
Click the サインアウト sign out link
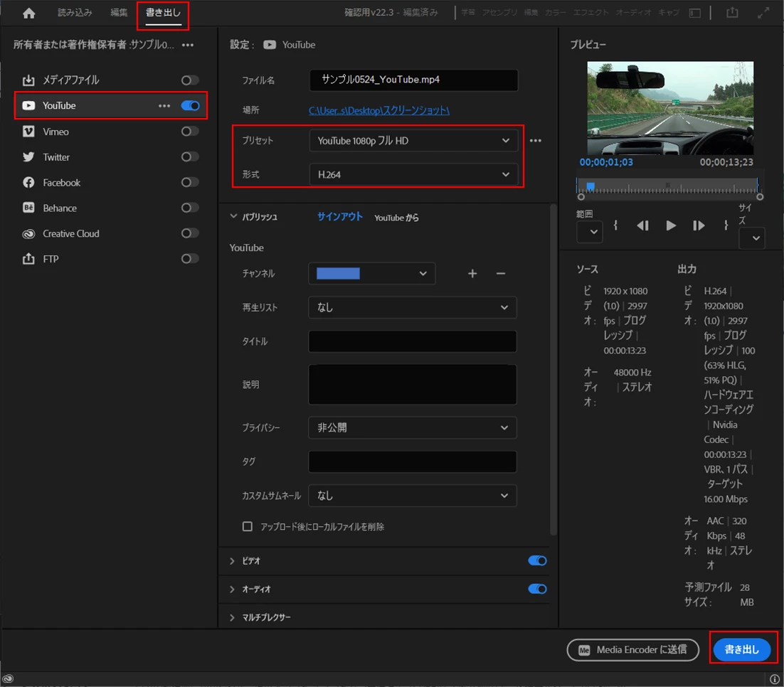(x=339, y=216)
